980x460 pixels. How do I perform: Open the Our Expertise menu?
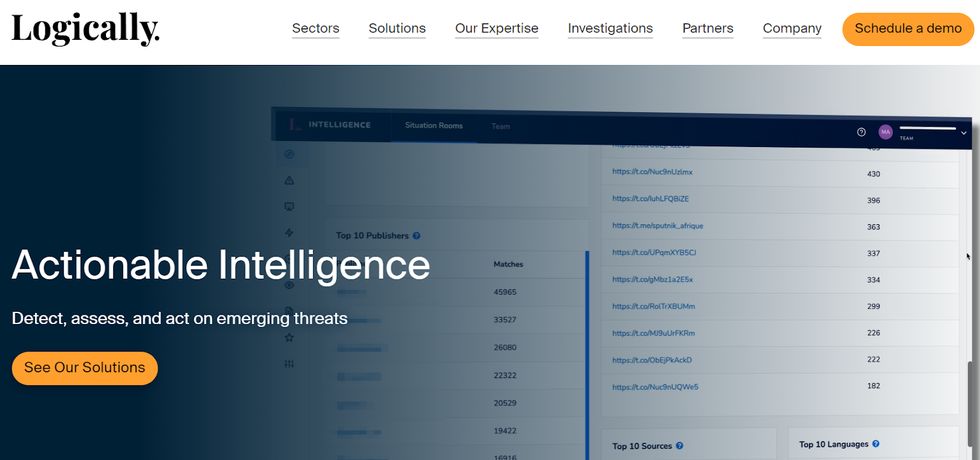click(497, 28)
